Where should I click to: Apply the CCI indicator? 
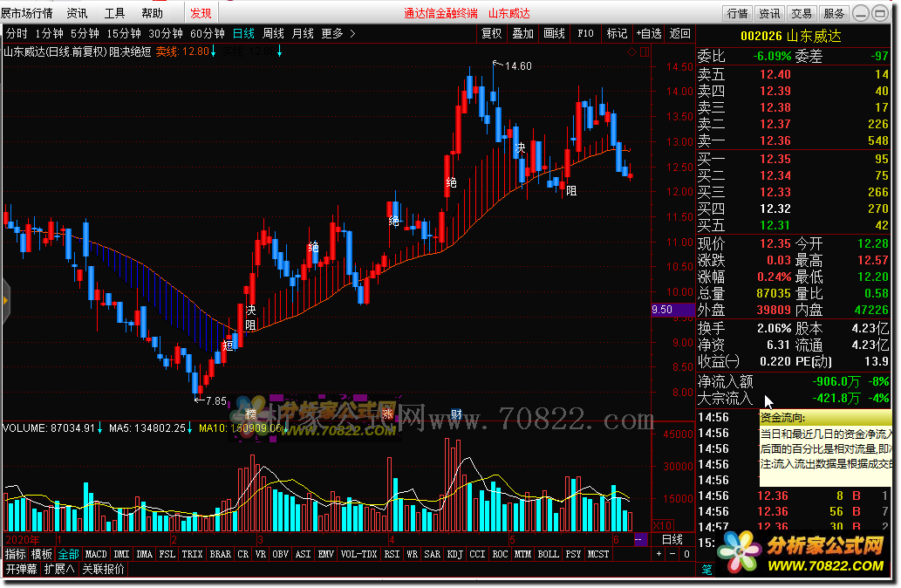(x=477, y=554)
